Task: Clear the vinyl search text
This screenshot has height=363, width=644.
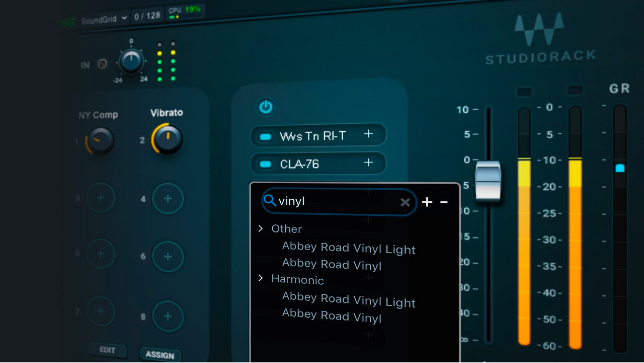Action: pyautogui.click(x=405, y=202)
